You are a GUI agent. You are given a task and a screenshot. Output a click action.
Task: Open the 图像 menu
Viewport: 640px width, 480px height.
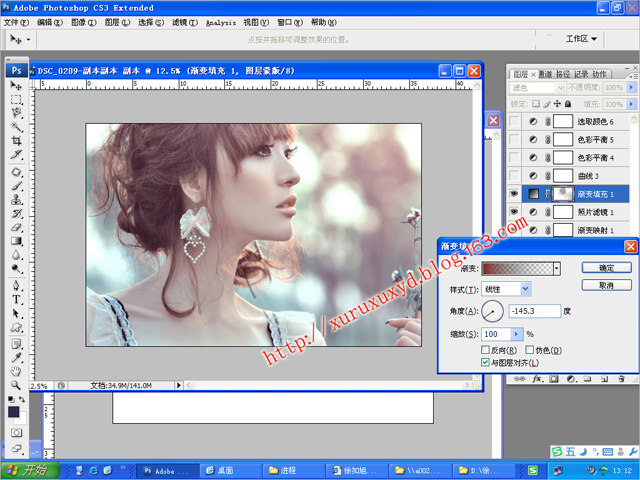click(x=84, y=22)
